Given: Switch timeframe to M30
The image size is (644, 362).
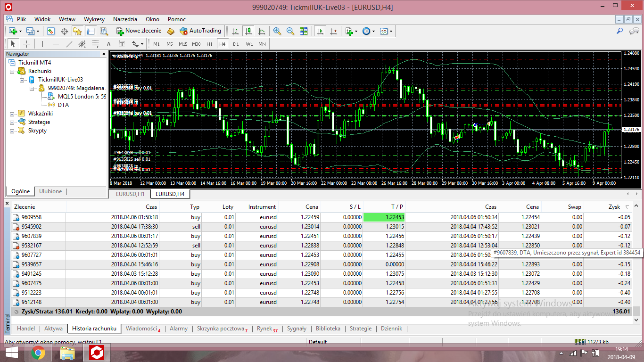Looking at the screenshot, I should pos(196,44).
